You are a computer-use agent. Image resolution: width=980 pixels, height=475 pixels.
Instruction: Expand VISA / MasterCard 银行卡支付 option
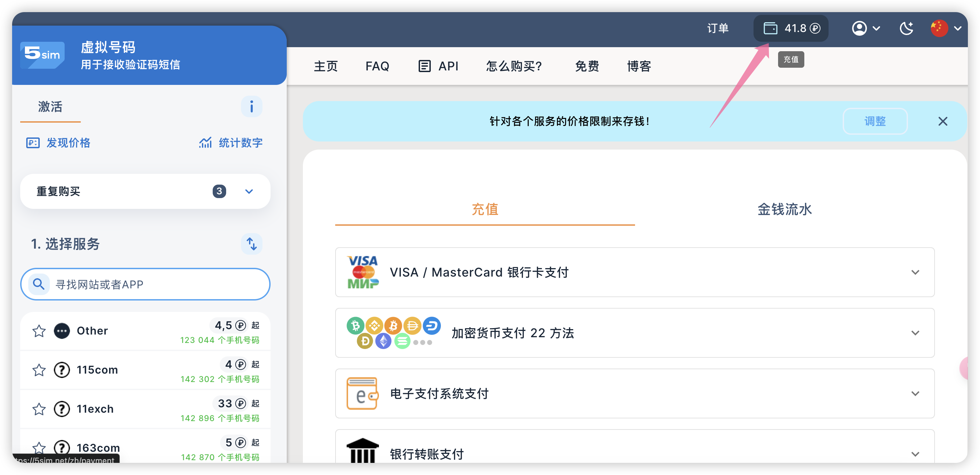(635, 272)
